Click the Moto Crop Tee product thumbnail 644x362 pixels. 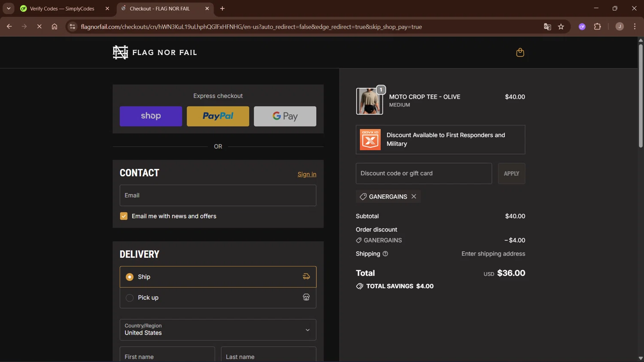click(369, 101)
